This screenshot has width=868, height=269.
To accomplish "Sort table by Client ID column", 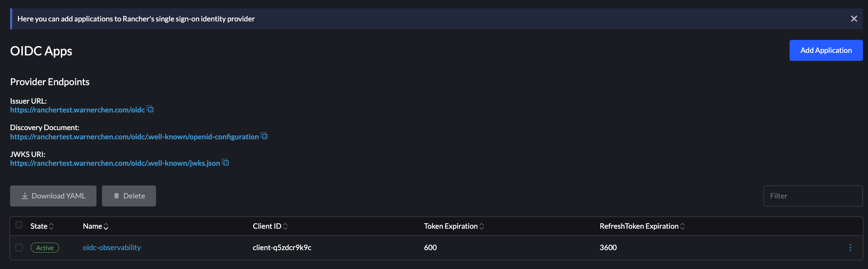I will [x=285, y=226].
